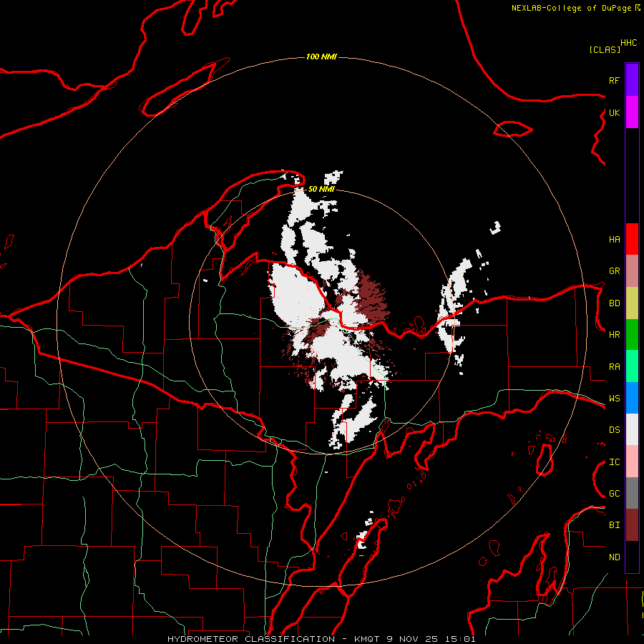The width and height of the screenshot is (644, 644).
Task: Click the KMQT radar site identifier
Action: 367,639
